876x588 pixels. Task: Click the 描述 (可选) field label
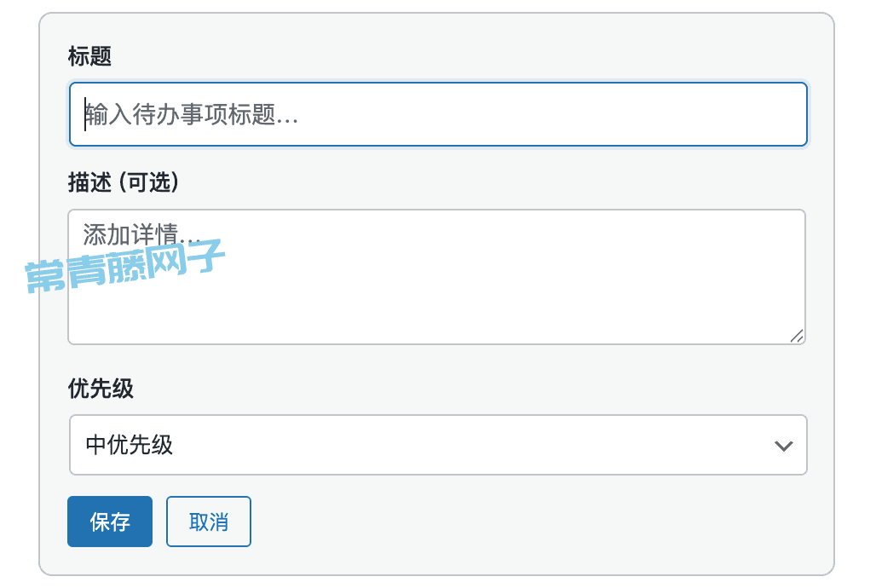point(124,182)
